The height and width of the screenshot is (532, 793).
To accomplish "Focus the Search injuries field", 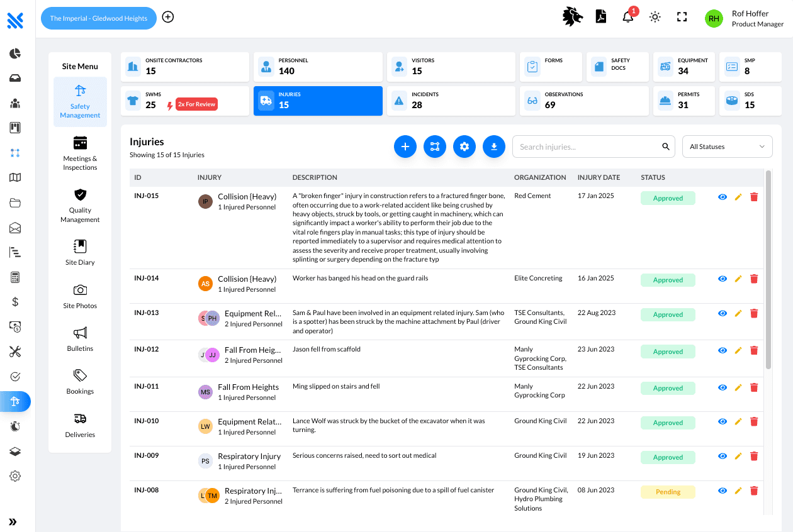I will 593,147.
